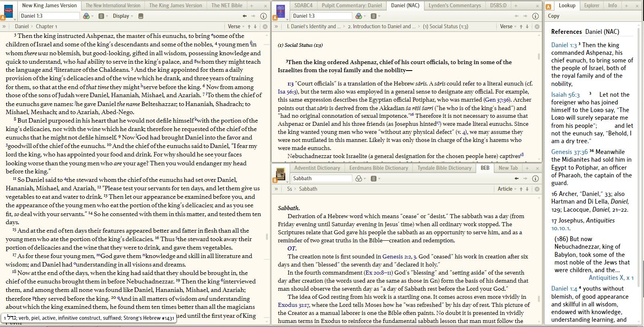Open the Isa 56:3 link in the commentary

click(287, 92)
